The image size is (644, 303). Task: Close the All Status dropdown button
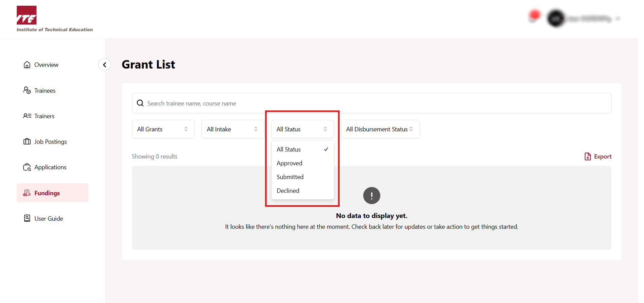click(x=302, y=129)
